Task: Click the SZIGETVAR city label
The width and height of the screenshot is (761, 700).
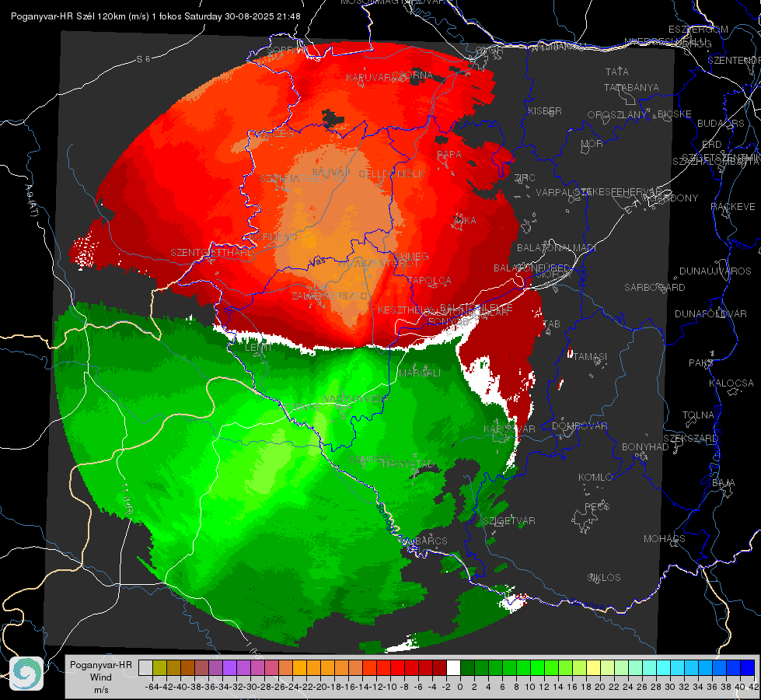Action: click(509, 521)
